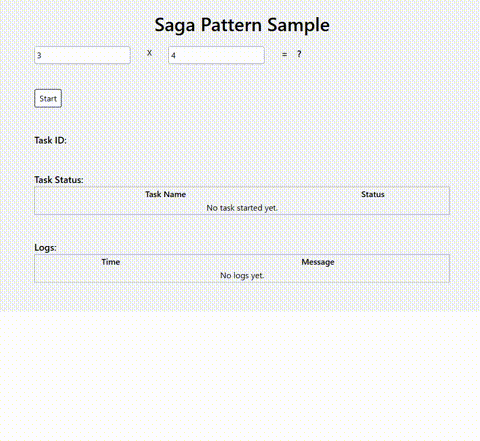Click the No task started yet message
This screenshot has width=480, height=441.
pyautogui.click(x=242, y=208)
